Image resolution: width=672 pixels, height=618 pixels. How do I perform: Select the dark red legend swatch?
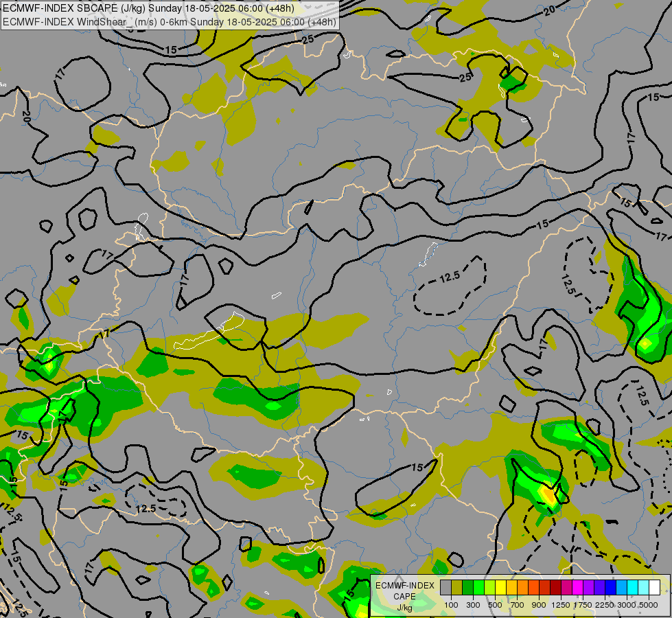coord(556,588)
